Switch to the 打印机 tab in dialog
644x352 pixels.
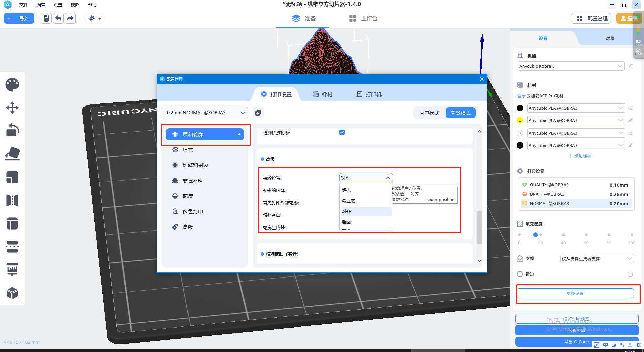(x=369, y=94)
